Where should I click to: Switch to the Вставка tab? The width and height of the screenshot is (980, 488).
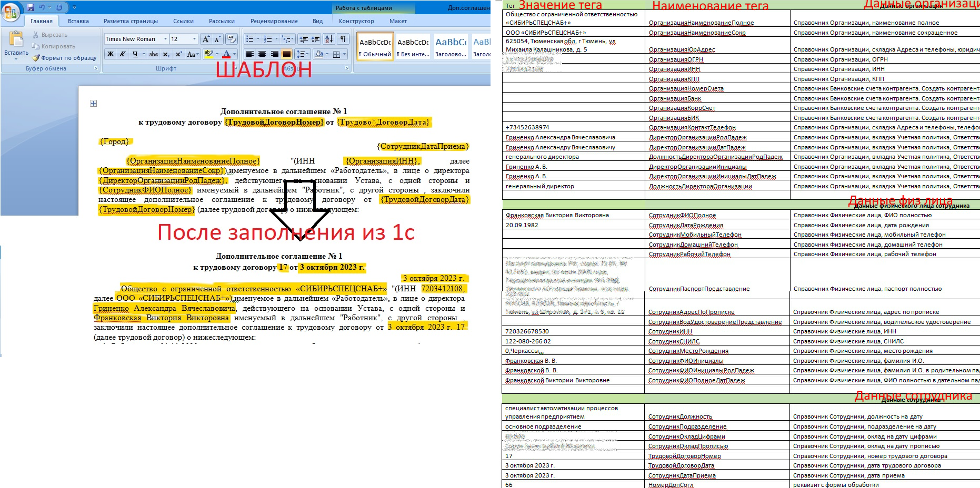click(x=78, y=21)
